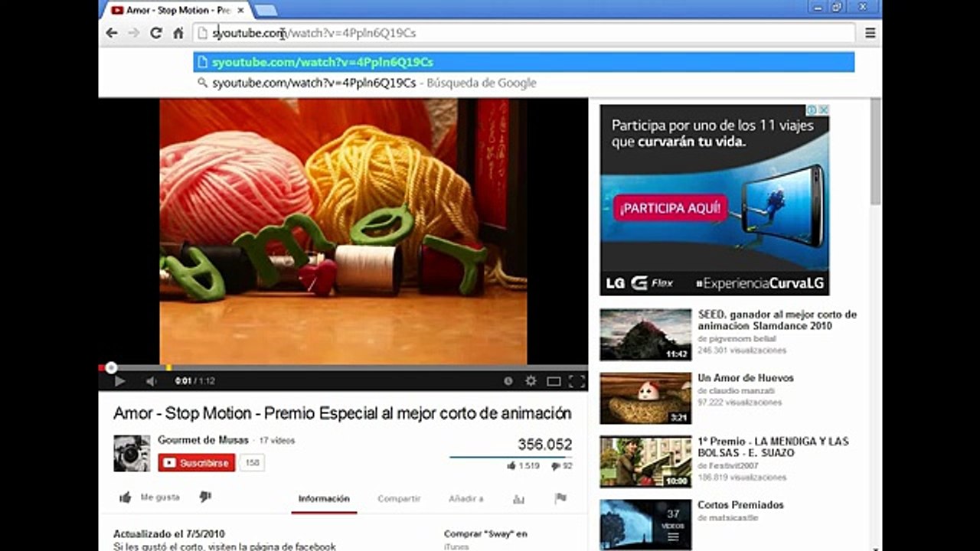
Task: Click the page vertical scrollbar
Action: pos(876,151)
